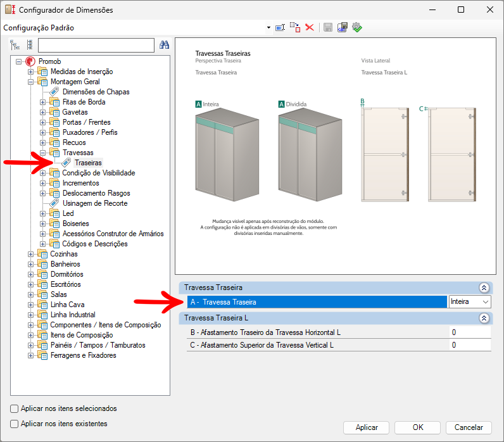Select Ferragens e Fixadores folder
Viewport: 504px width, 442px height.
pyautogui.click(x=83, y=355)
